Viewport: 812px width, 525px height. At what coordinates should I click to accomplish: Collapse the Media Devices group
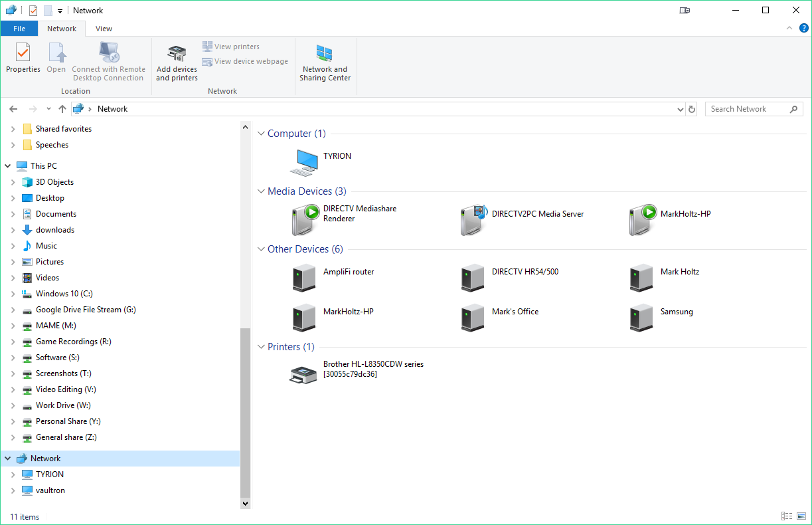[x=261, y=191]
